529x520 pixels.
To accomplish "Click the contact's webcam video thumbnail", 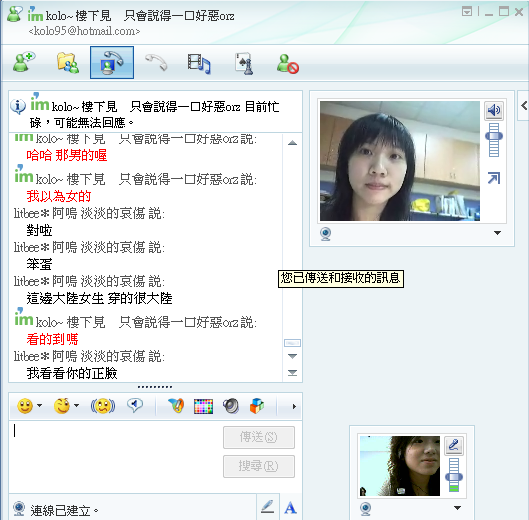I will [400, 161].
